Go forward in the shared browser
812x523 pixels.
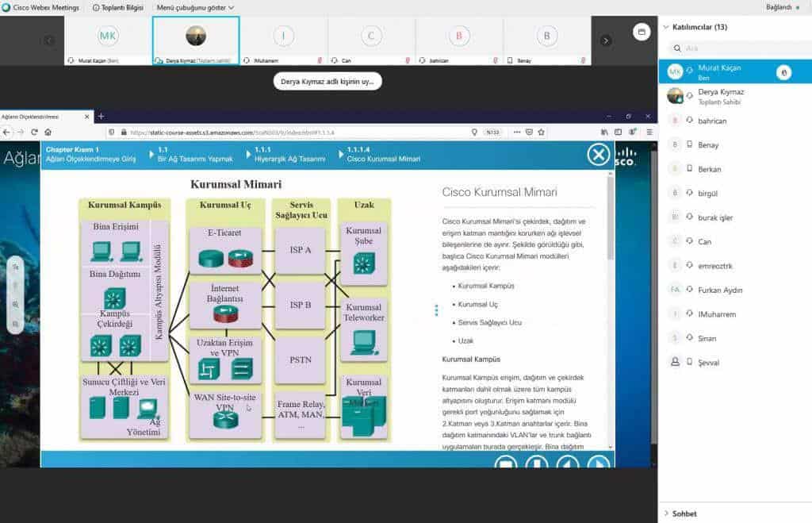coord(20,133)
